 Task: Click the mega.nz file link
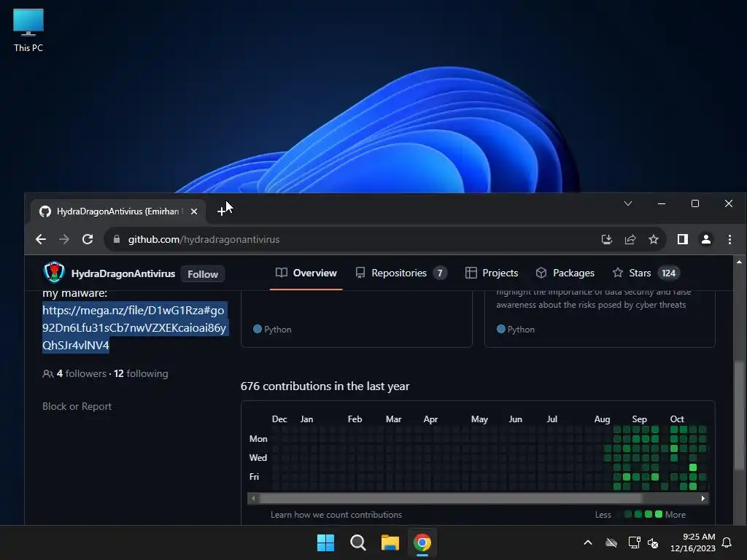tap(134, 327)
